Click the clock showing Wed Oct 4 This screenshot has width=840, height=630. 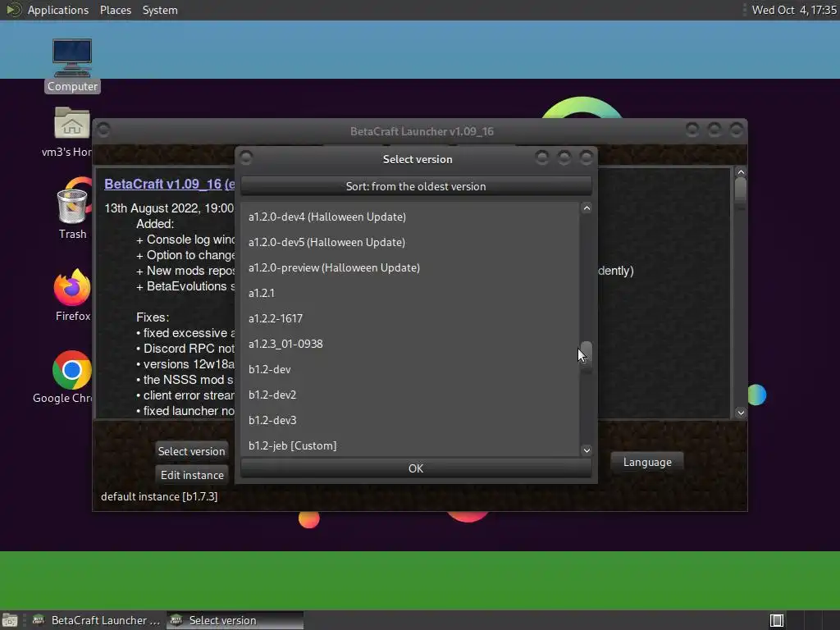click(794, 10)
